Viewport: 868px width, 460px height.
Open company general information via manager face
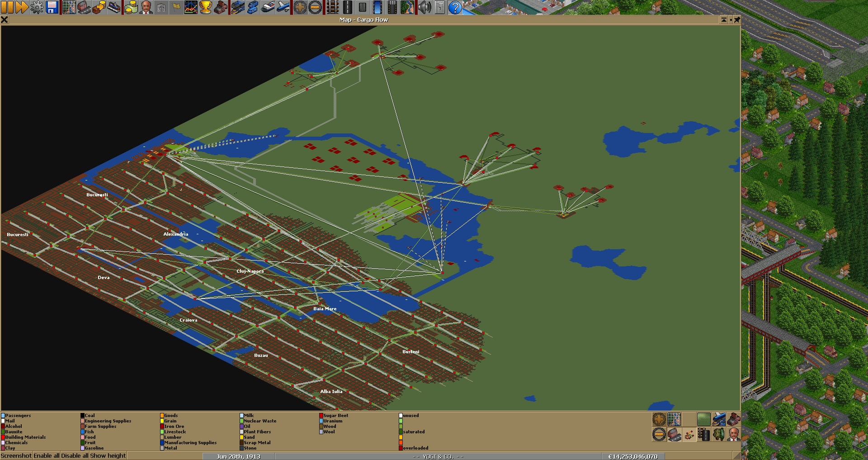[146, 7]
